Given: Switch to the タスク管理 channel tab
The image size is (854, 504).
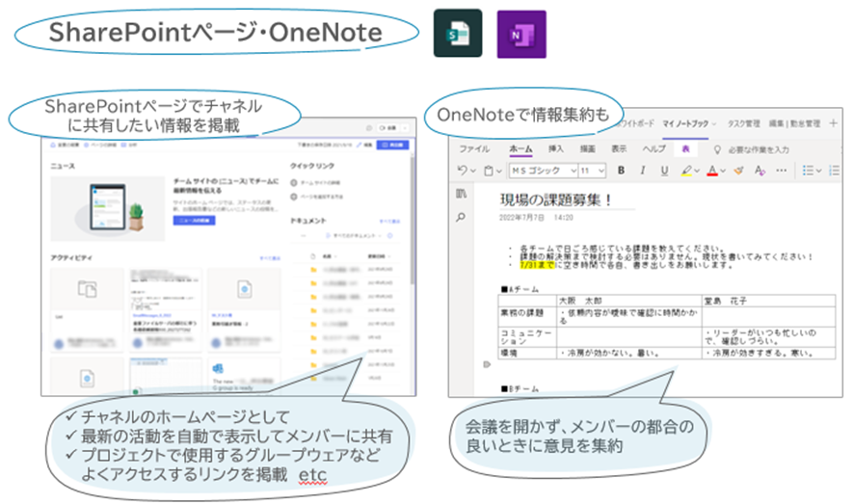Looking at the screenshot, I should point(744,124).
